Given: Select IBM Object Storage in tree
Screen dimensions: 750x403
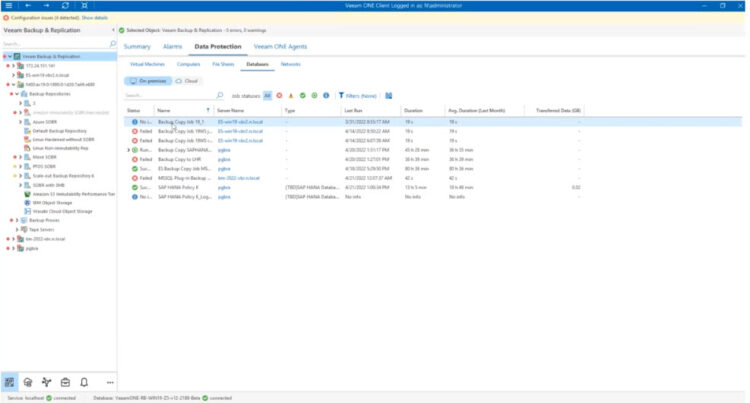Looking at the screenshot, I should click(52, 203).
